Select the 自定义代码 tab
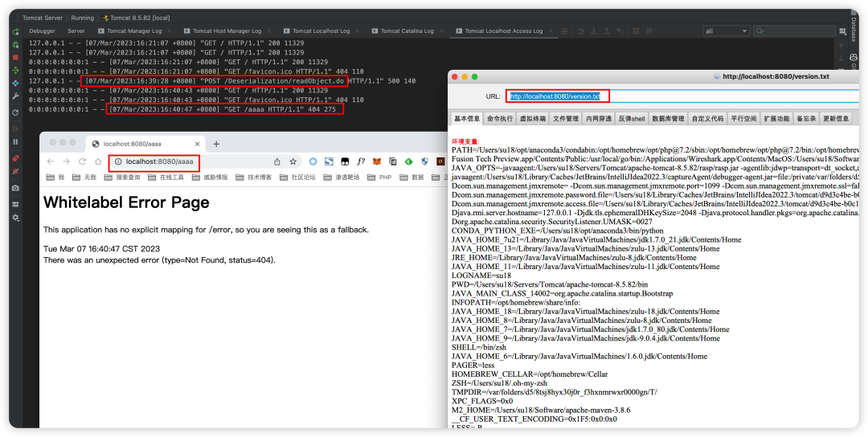868x437 pixels. [707, 118]
